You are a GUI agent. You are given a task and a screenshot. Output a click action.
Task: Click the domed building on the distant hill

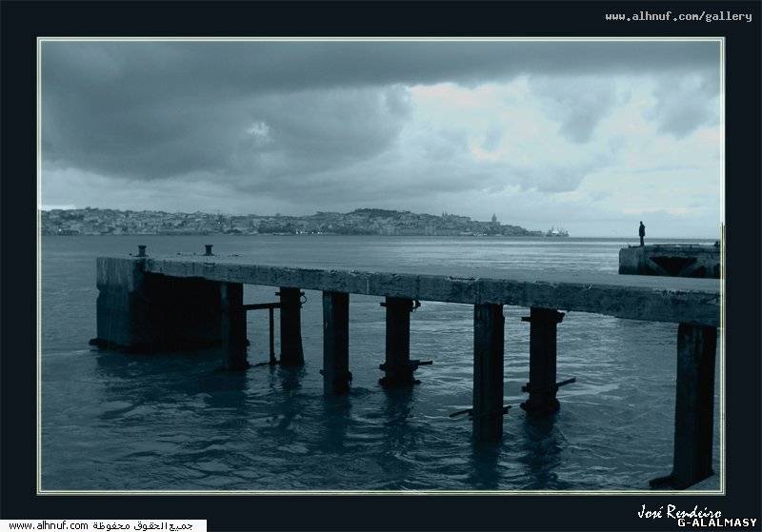point(493,221)
